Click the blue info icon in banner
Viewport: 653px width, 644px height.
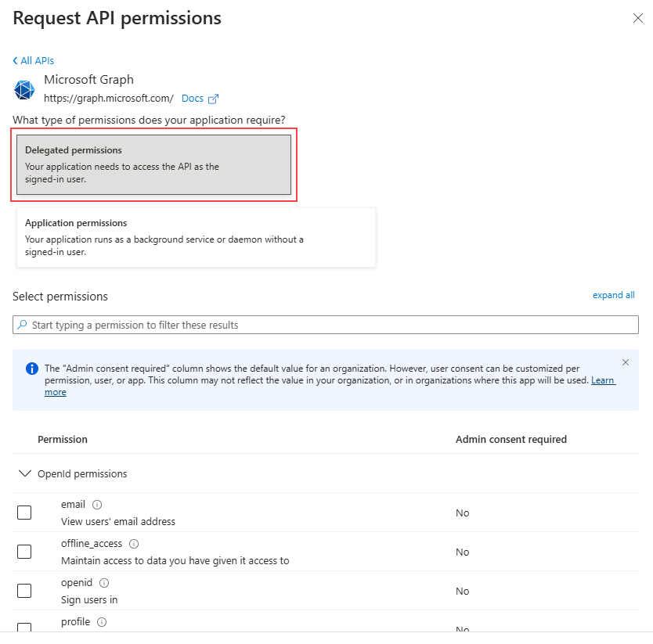click(31, 369)
